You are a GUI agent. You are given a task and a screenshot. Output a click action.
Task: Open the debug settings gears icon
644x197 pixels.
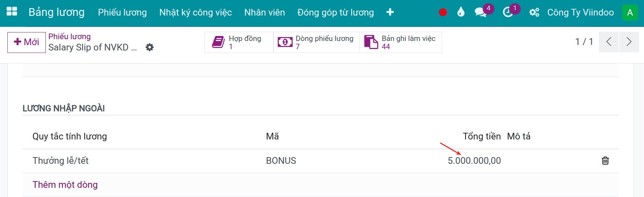pyautogui.click(x=534, y=13)
